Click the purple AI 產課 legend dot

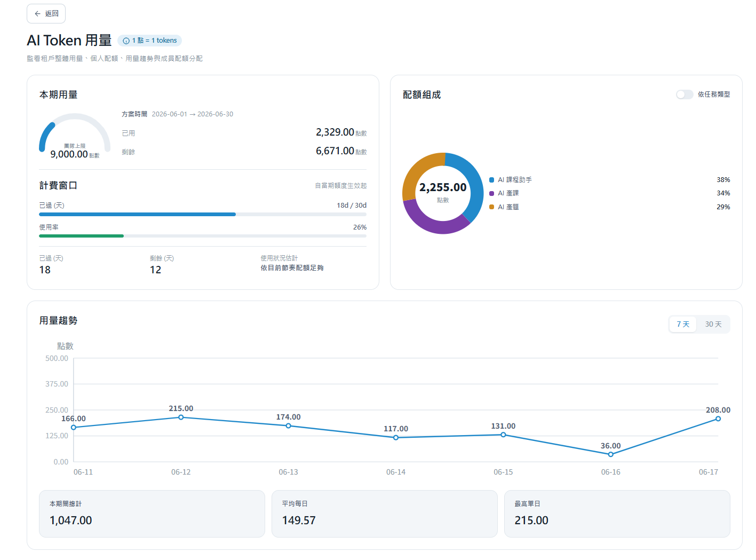[492, 193]
